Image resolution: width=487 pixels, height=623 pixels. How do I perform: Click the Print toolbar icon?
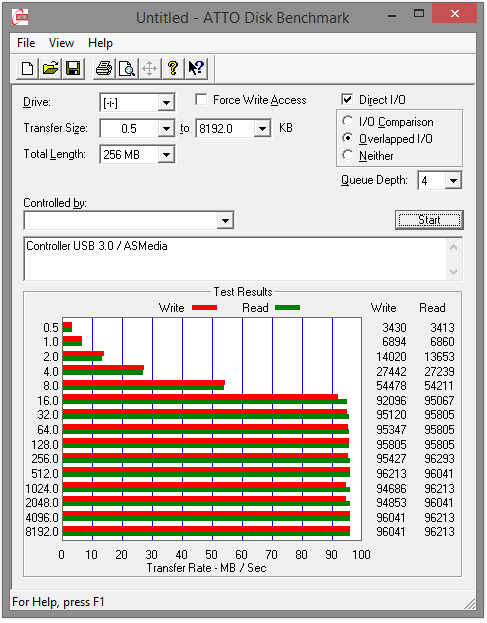104,68
